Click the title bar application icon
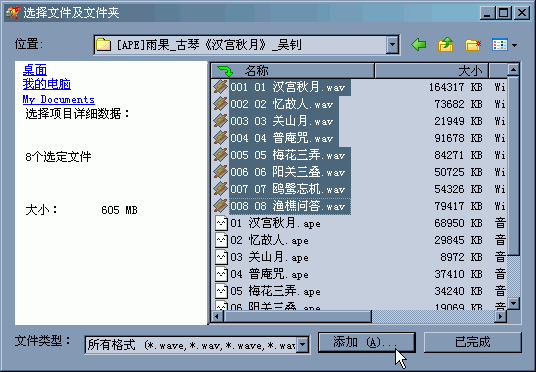The width and height of the screenshot is (536, 372). click(13, 13)
